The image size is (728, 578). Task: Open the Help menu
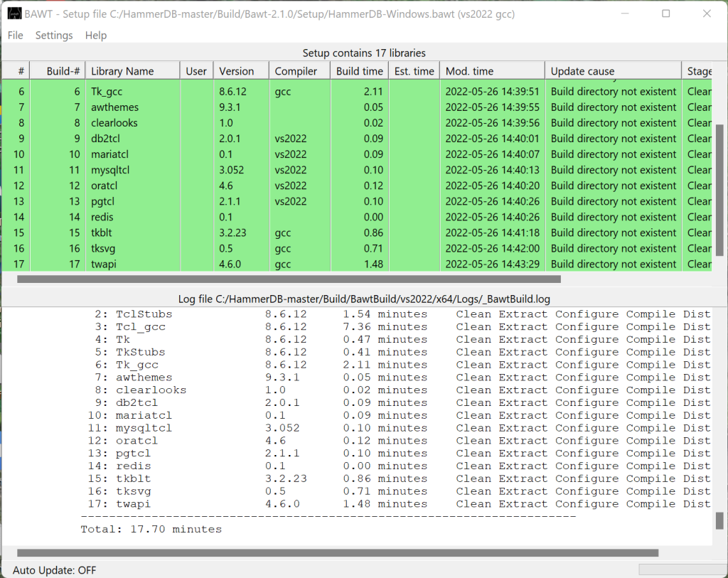[95, 35]
